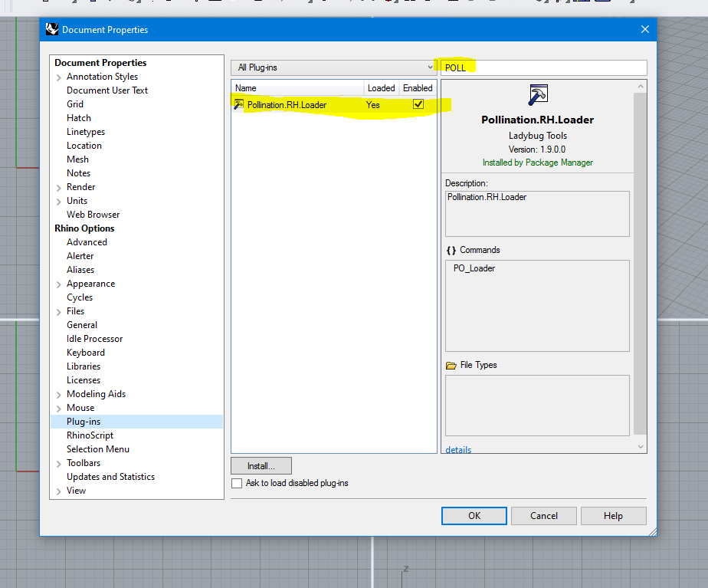Select Web Browser in the options tree

pyautogui.click(x=93, y=215)
